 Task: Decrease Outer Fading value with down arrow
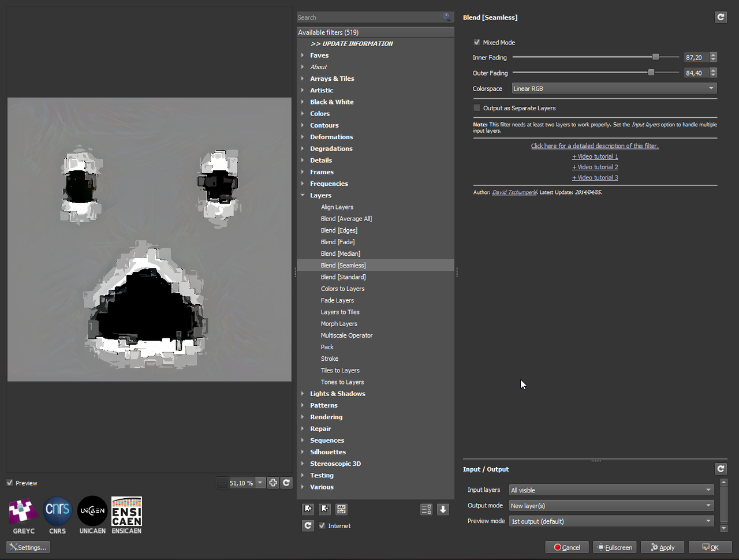pos(714,75)
